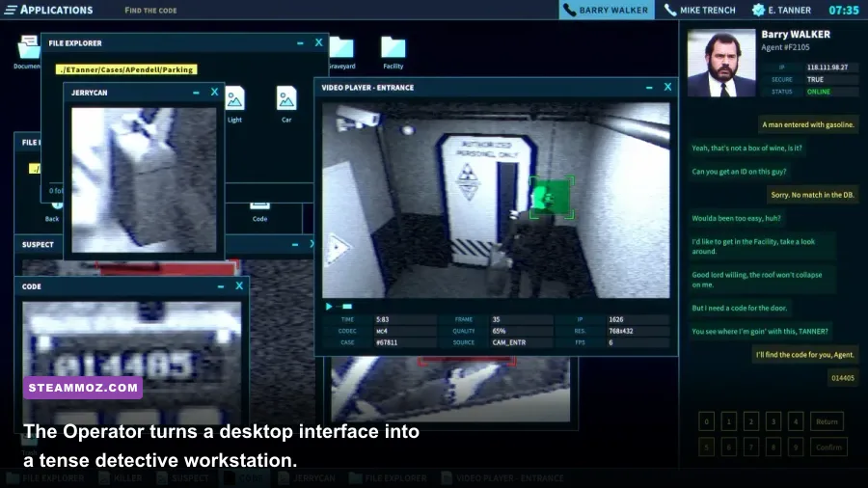Switch to the Mike Trench call tab
The image size is (868, 488).
pos(700,10)
